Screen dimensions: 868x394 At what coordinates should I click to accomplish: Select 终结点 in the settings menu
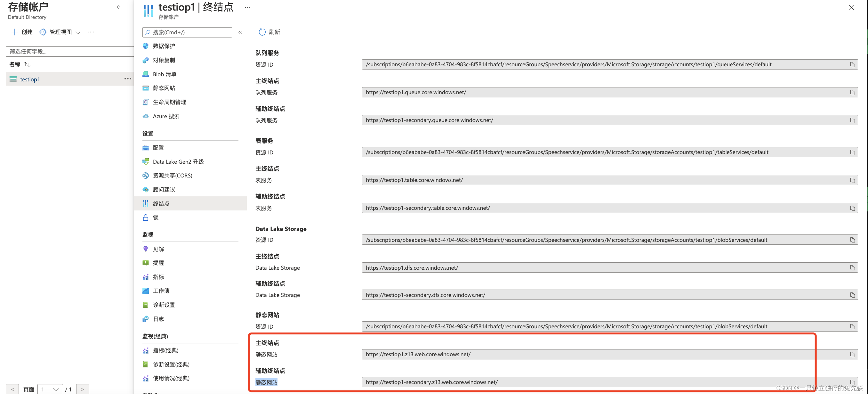point(161,203)
